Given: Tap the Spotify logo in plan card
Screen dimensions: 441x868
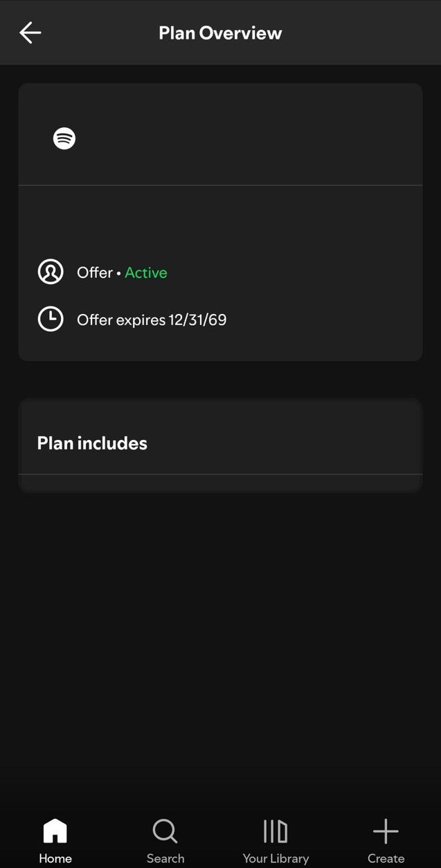Looking at the screenshot, I should pyautogui.click(x=64, y=138).
